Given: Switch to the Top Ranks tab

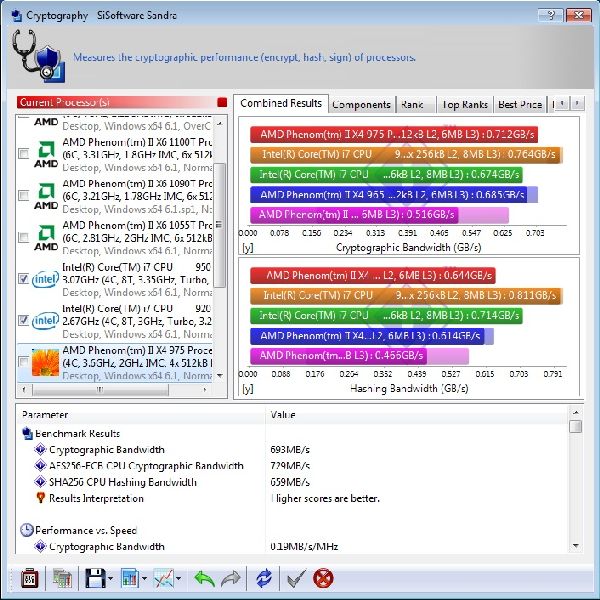Looking at the screenshot, I should pyautogui.click(x=464, y=104).
